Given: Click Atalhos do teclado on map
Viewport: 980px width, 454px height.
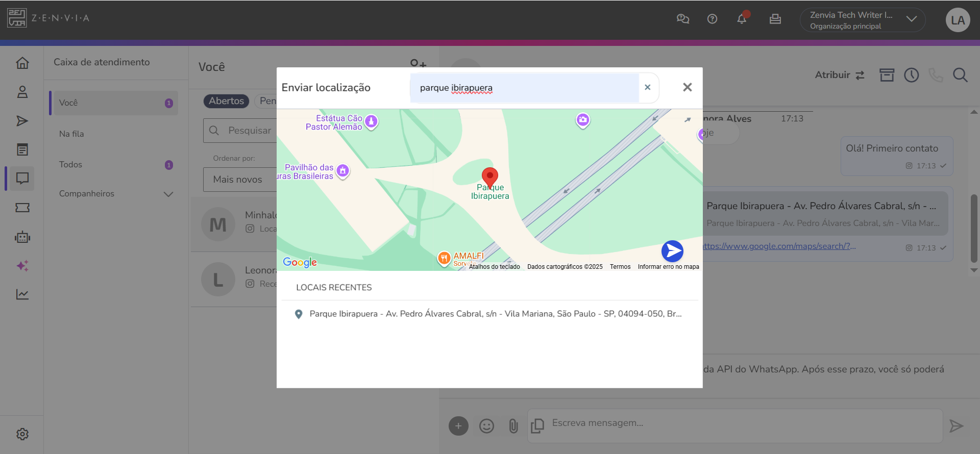Looking at the screenshot, I should [494, 267].
